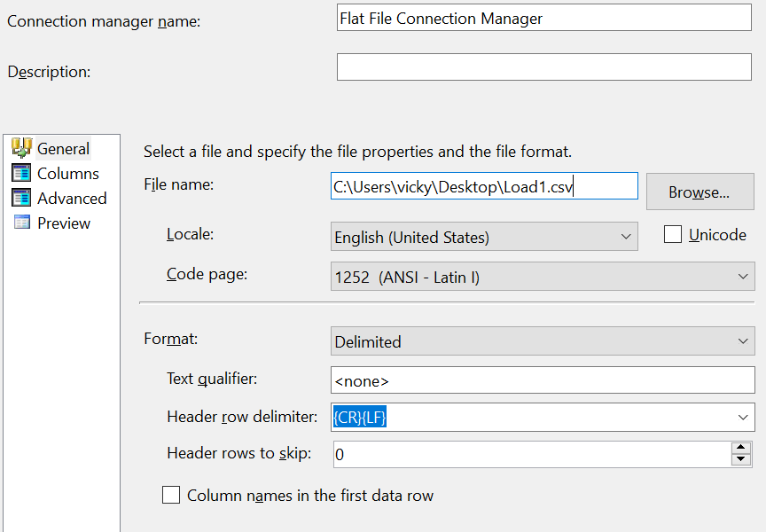The image size is (766, 532).
Task: Decrease Header rows to skip with down arrow
Action: [x=741, y=459]
